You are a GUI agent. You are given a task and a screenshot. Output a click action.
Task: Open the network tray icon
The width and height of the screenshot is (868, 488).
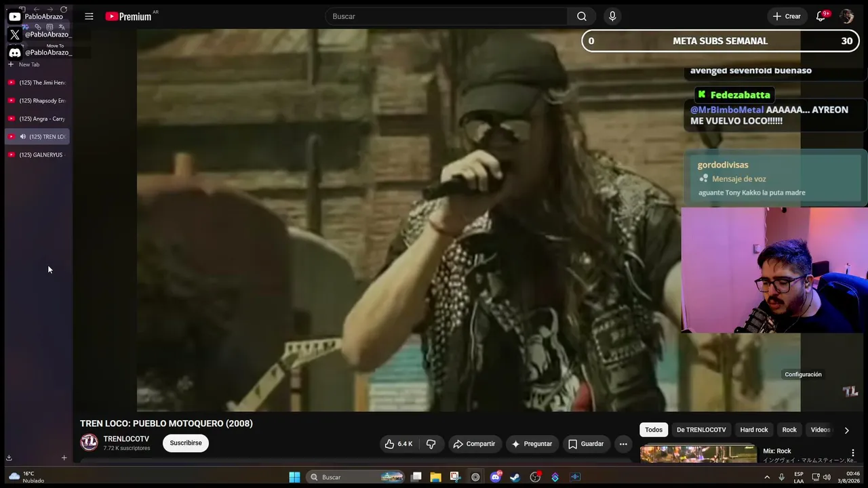click(816, 477)
